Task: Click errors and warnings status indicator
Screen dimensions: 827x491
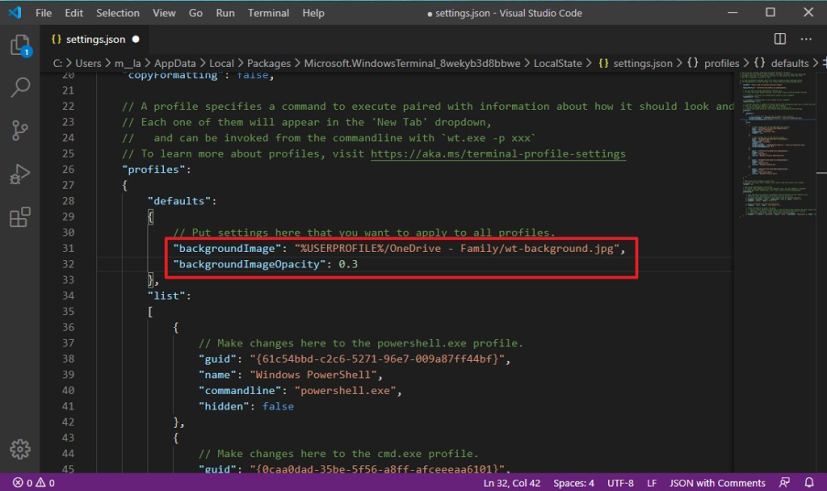Action: (x=34, y=483)
